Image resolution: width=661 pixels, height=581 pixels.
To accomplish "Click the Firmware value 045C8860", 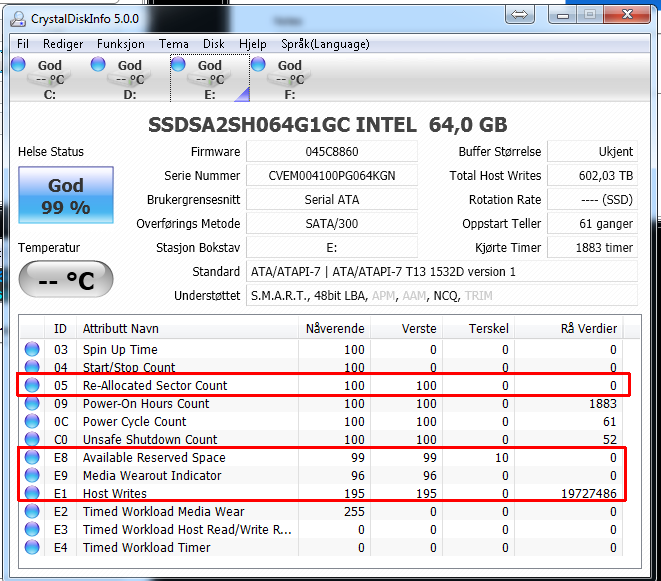I will tap(332, 151).
